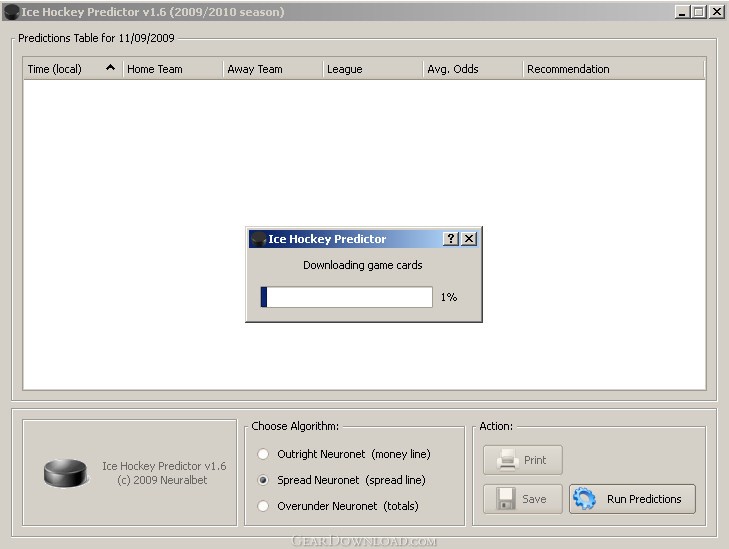Viewport: 729px width, 549px height.
Task: Close the Downloading game cards dialog
Action: (x=469, y=238)
